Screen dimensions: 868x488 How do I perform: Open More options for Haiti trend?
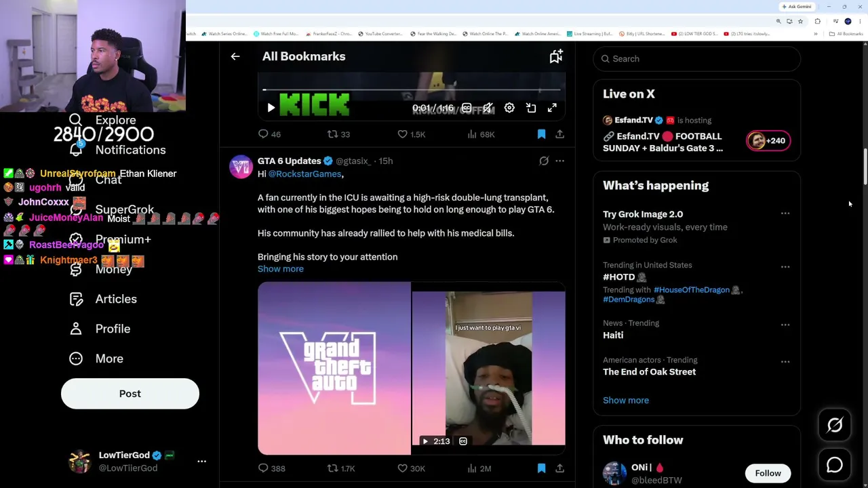(785, 325)
